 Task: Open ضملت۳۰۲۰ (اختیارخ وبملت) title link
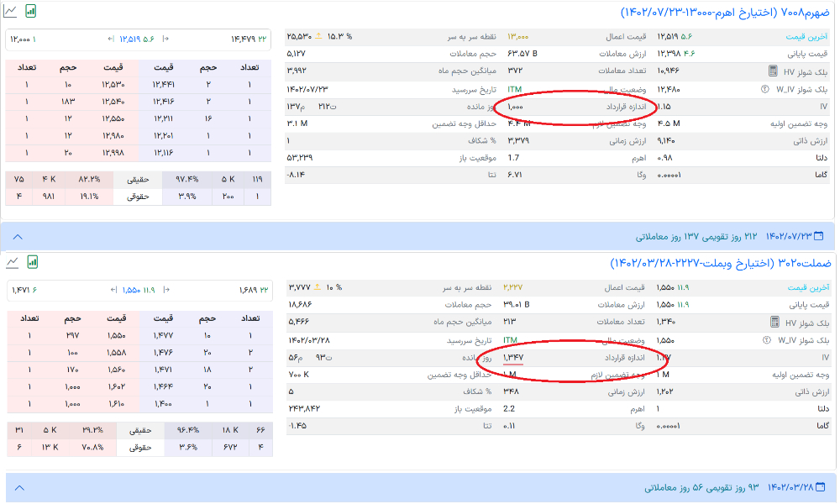[721, 263]
